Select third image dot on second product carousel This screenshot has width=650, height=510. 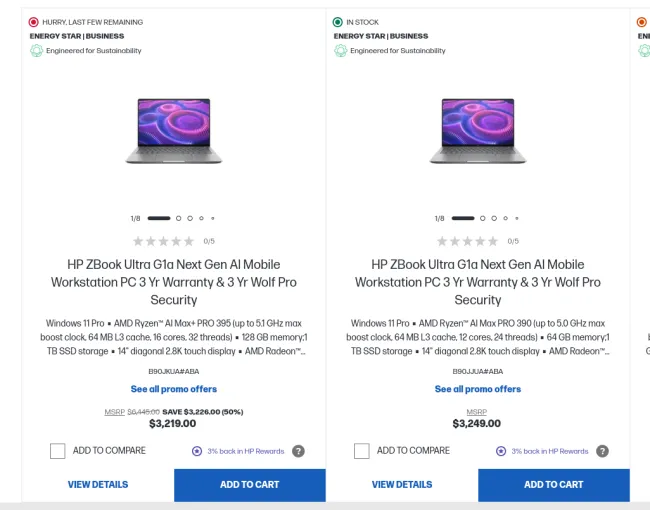tap(493, 218)
